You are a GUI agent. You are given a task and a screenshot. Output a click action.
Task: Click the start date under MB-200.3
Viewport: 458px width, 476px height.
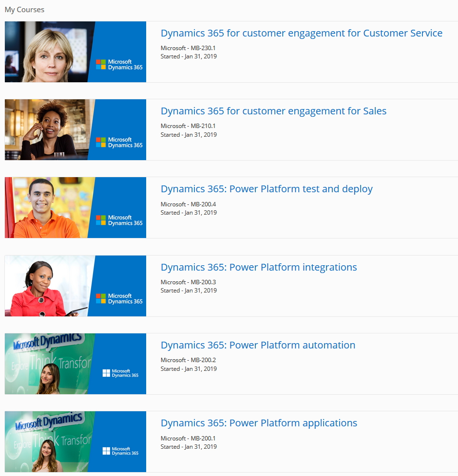189,291
